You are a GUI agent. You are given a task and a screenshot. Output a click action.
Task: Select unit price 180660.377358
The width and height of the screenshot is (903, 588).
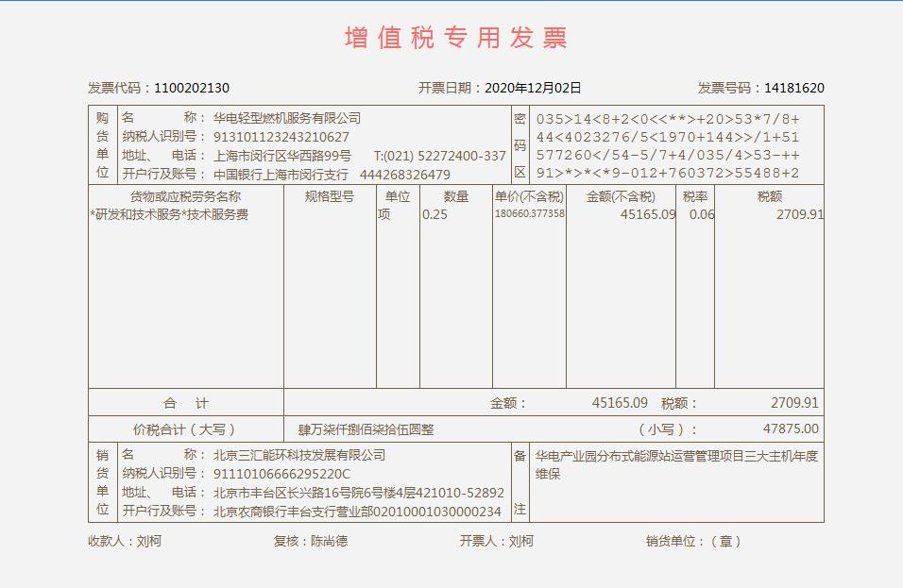[529, 214]
